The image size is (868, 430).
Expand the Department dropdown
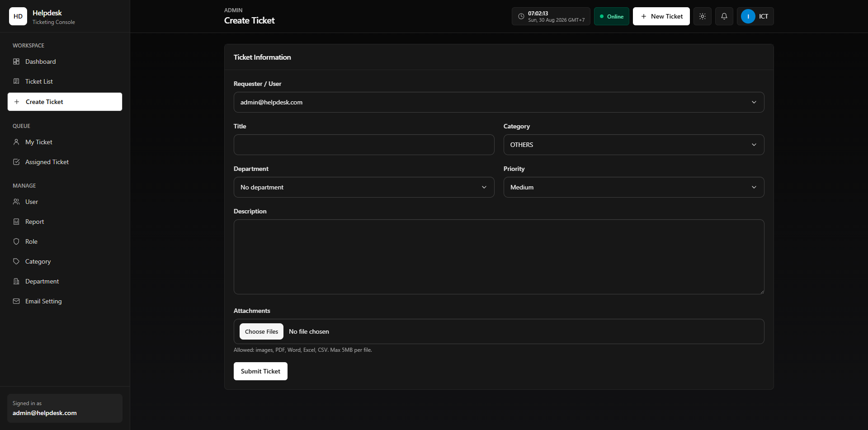364,187
